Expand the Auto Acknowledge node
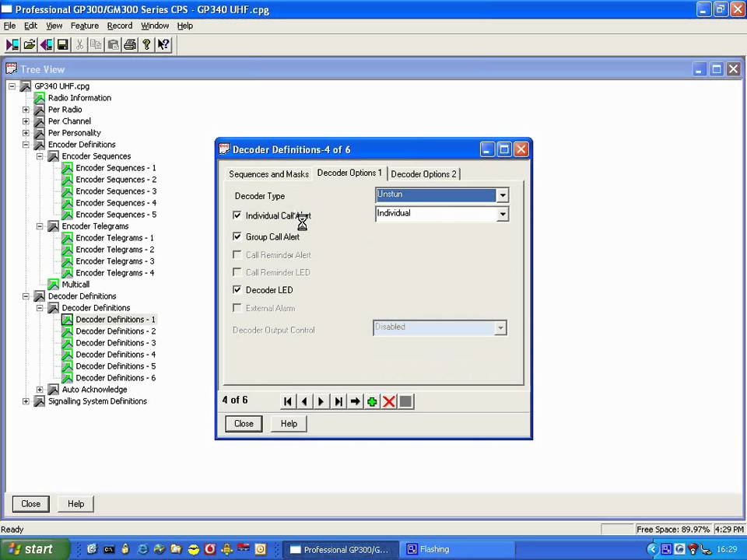 coord(40,390)
